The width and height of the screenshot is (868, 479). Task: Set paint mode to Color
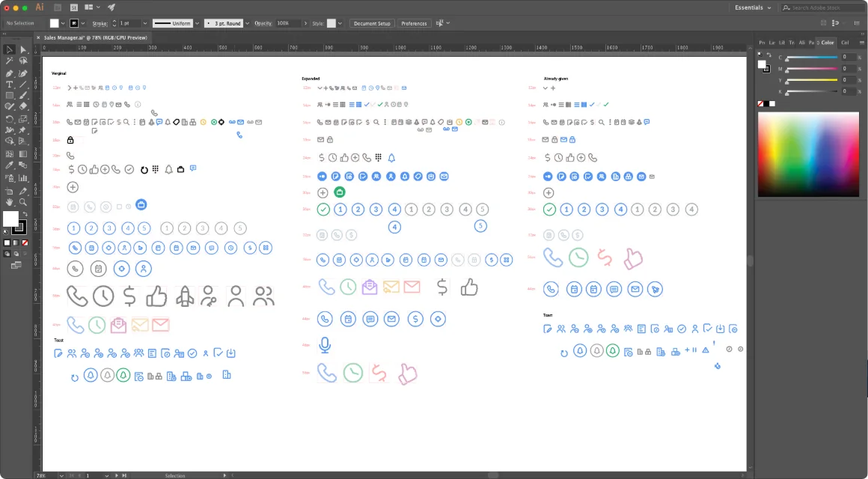coord(7,242)
